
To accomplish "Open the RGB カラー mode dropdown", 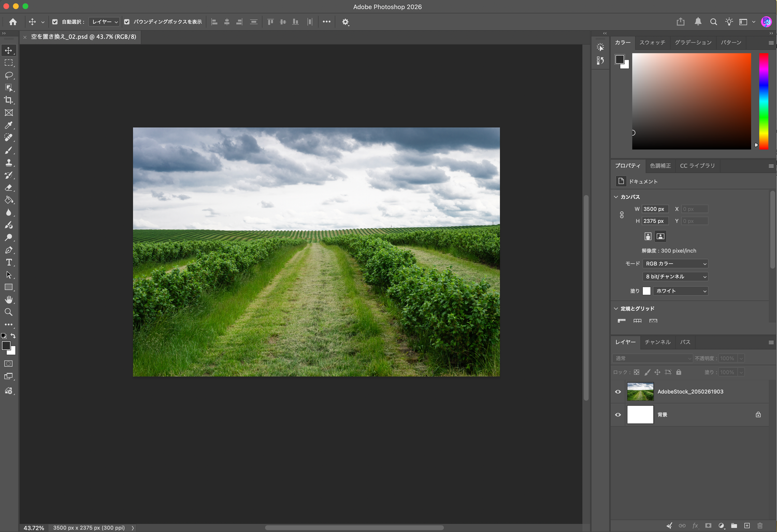I will click(675, 264).
